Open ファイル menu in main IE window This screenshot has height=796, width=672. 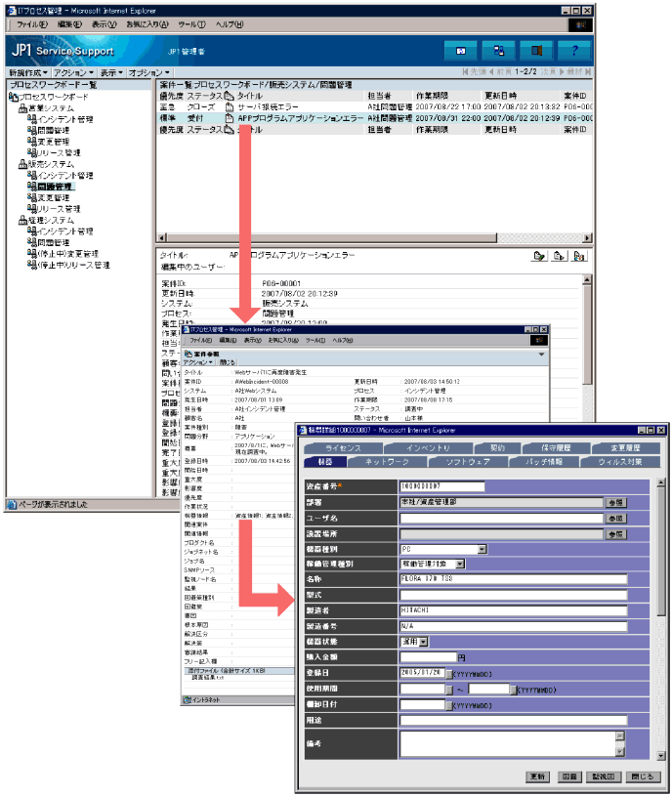(31, 24)
